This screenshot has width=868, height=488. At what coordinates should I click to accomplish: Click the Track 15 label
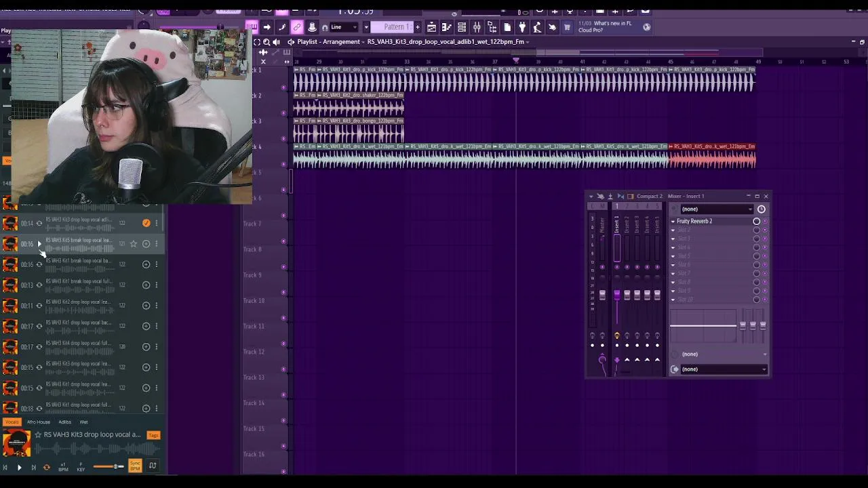click(254, 428)
